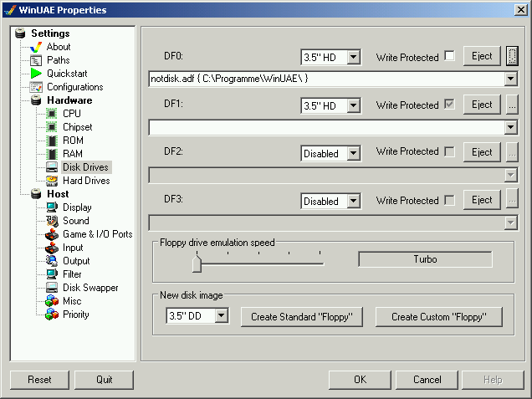Click the CPU chip icon

click(x=52, y=114)
